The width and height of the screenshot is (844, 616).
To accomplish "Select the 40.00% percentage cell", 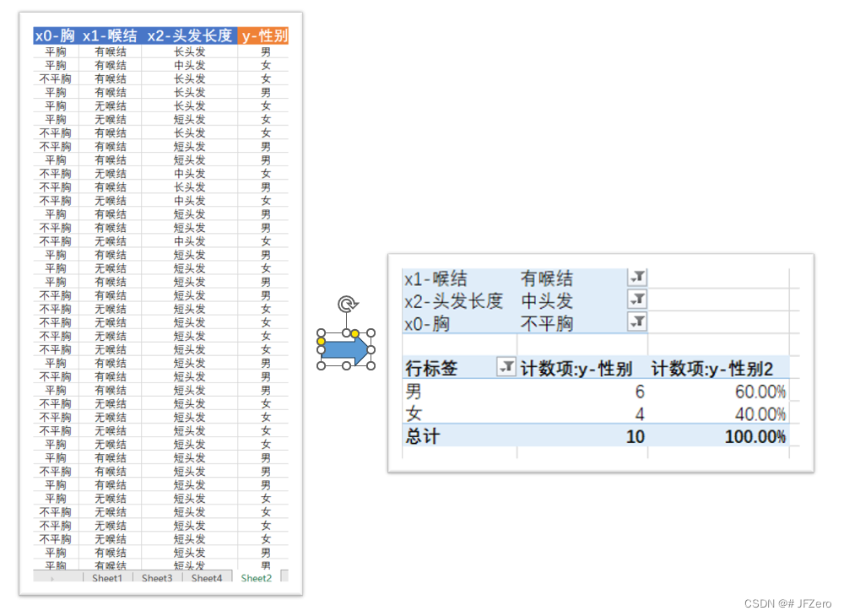I will click(760, 414).
